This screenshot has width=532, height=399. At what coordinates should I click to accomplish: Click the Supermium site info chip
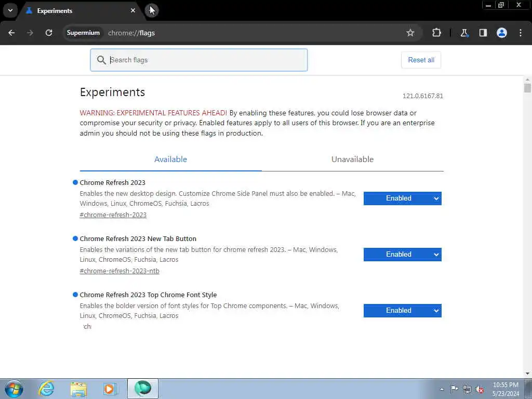(83, 33)
